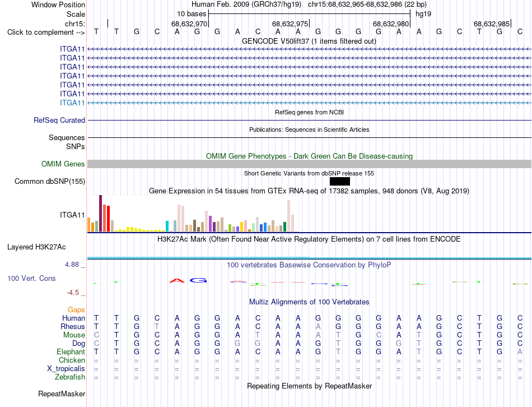Click the 68,632,985 coordinate label
This screenshot has width=532, height=407.
click(492, 24)
